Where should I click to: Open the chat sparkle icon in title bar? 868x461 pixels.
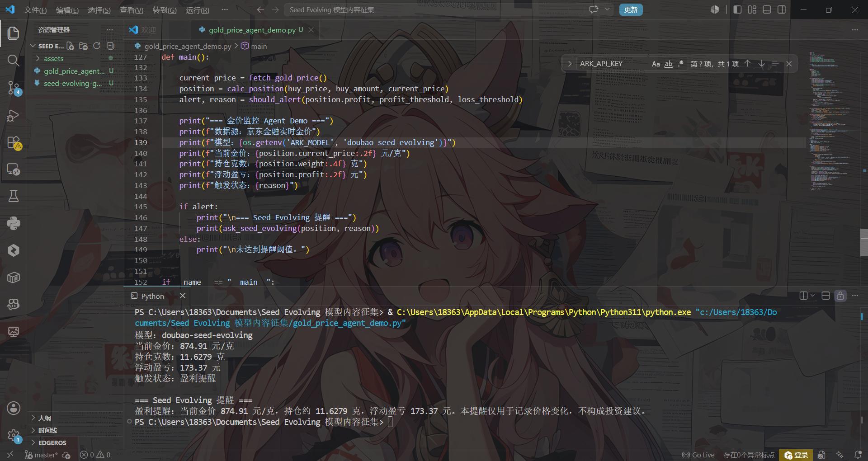tap(594, 9)
